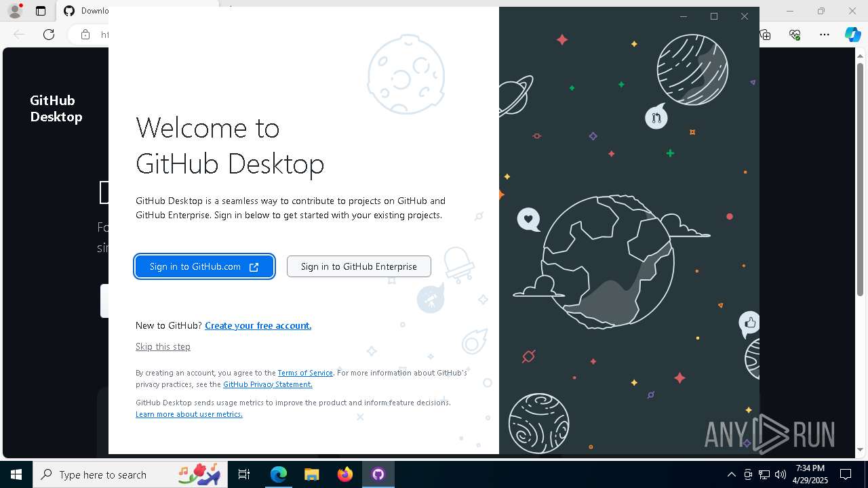Open the notification center icon
The height and width of the screenshot is (488, 868).
coord(846,474)
